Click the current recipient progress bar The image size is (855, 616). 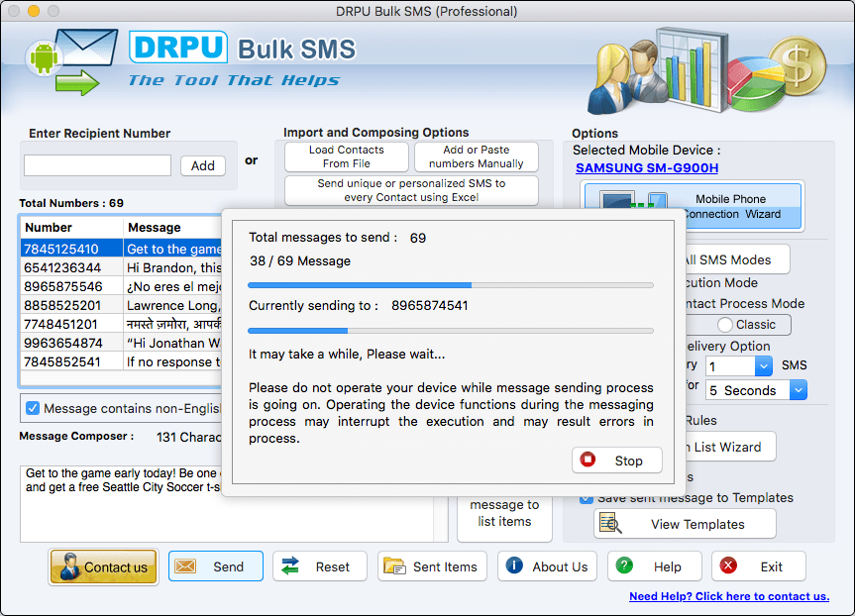click(451, 331)
